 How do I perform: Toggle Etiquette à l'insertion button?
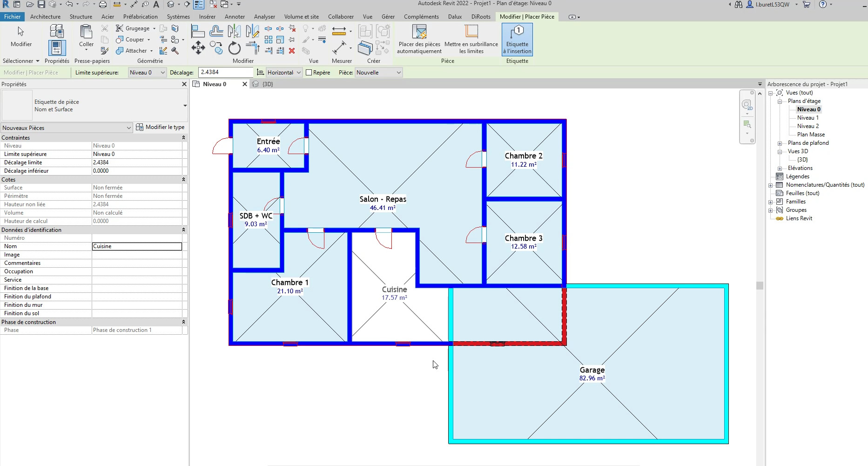point(517,40)
